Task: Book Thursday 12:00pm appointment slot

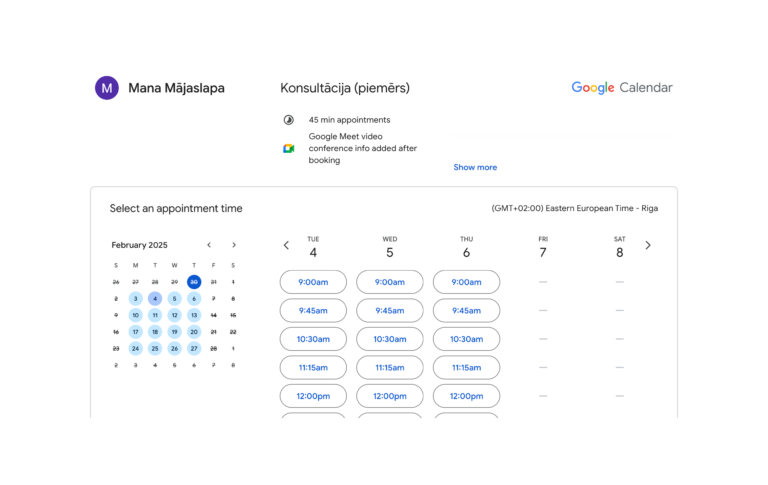Action: pos(466,396)
